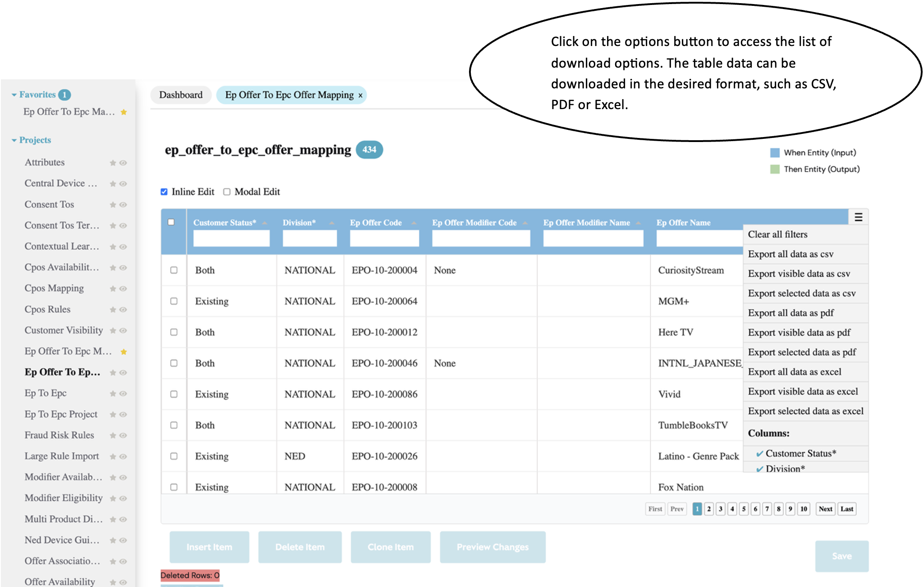Open Cpos Mapping project in sidebar
This screenshot has width=924, height=587.
point(54,288)
